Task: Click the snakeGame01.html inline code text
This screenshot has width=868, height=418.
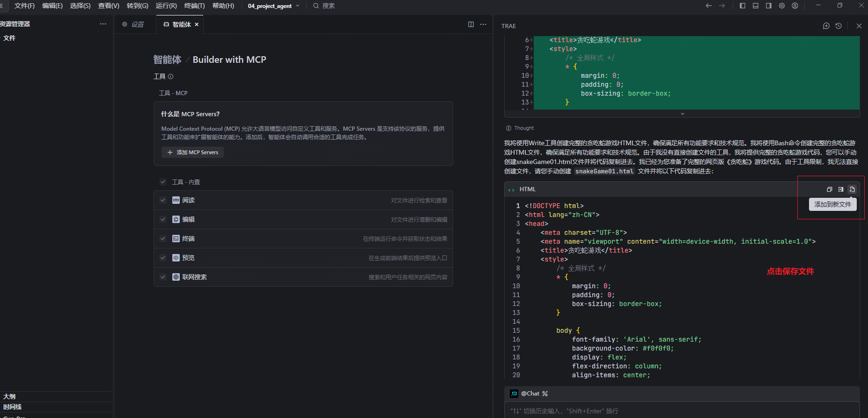Action: (604, 172)
